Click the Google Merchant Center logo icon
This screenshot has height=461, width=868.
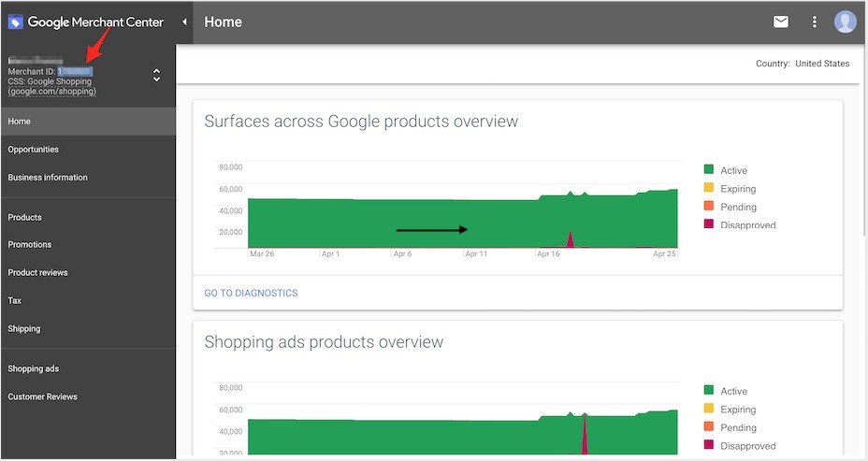pyautogui.click(x=15, y=22)
